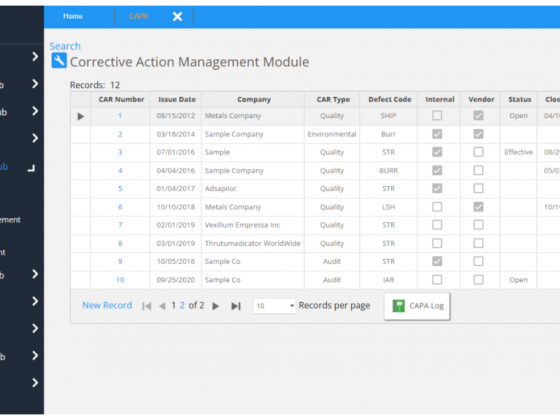Screen dimensions: 560x420
Task: Toggle Internal checkbox for CAR 1
Action: 437,115
